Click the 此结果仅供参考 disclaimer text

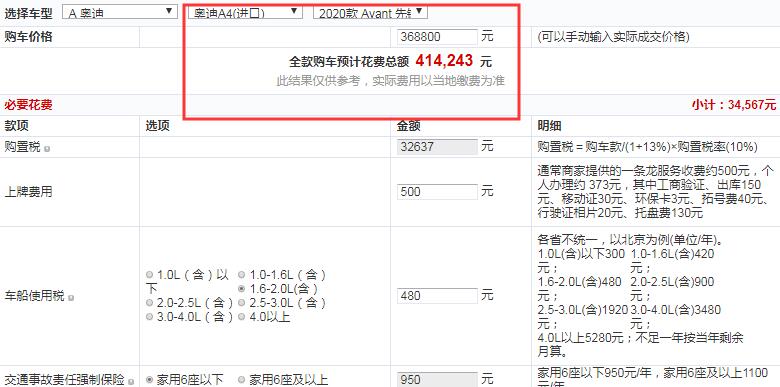(390, 81)
